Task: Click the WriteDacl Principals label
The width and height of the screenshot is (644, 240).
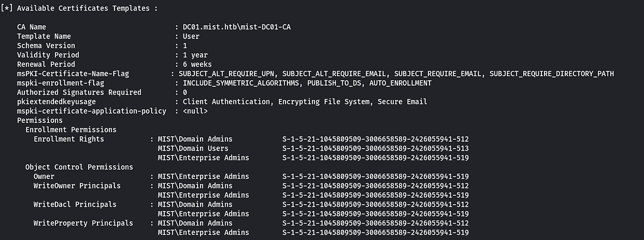Action: 75,204
